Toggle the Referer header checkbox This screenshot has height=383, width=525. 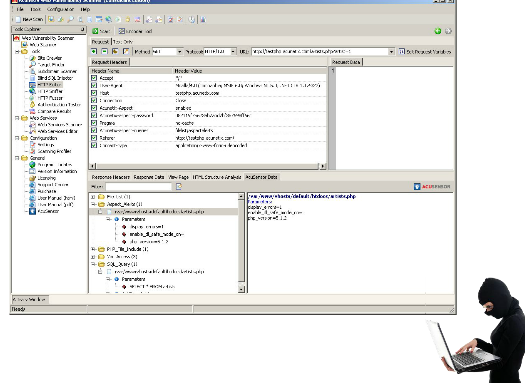point(94,138)
